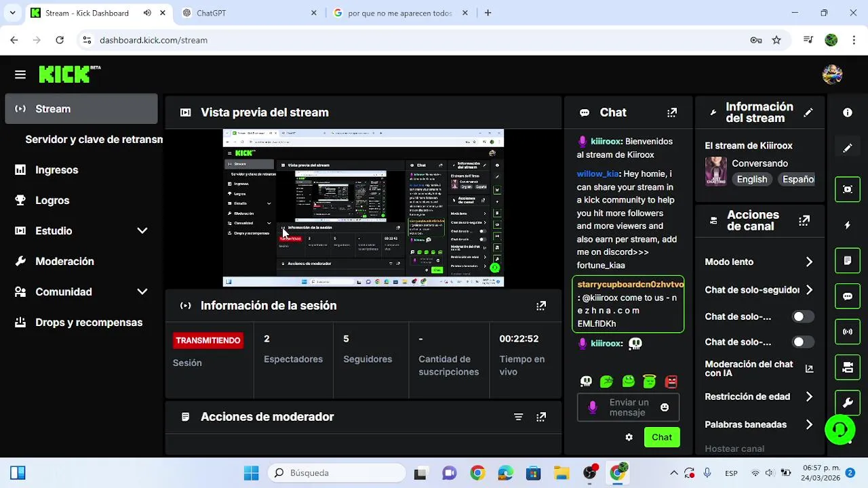The height and width of the screenshot is (488, 868).
Task: Expand the Comunidad sidebar section
Action: point(142,292)
